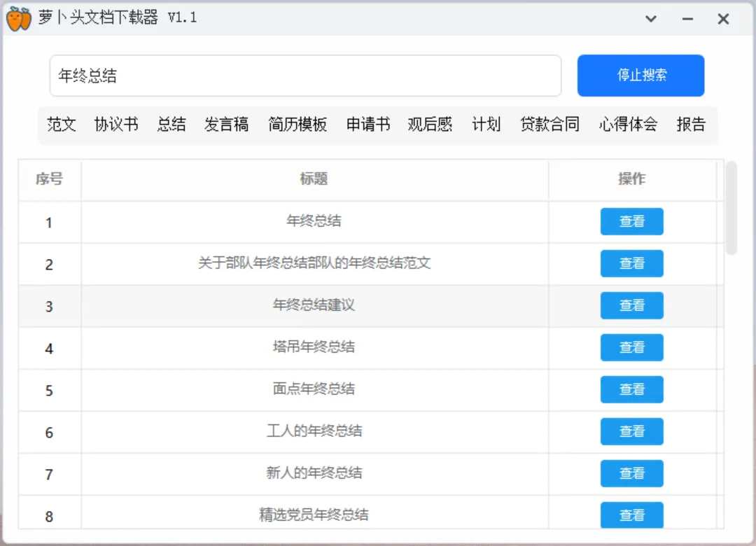The image size is (756, 546).
Task: Click the 停止搜索 button
Action: [x=640, y=75]
